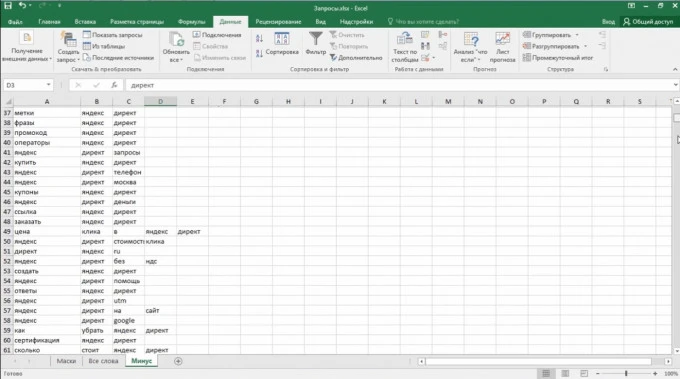Click Из таблицы command
This screenshot has height=379, width=680.
point(104,46)
